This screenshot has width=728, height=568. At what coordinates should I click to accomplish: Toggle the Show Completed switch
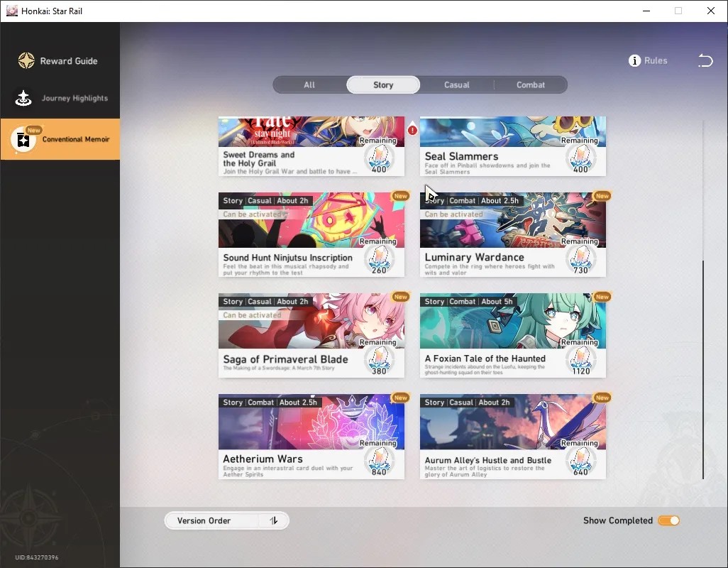tap(668, 520)
